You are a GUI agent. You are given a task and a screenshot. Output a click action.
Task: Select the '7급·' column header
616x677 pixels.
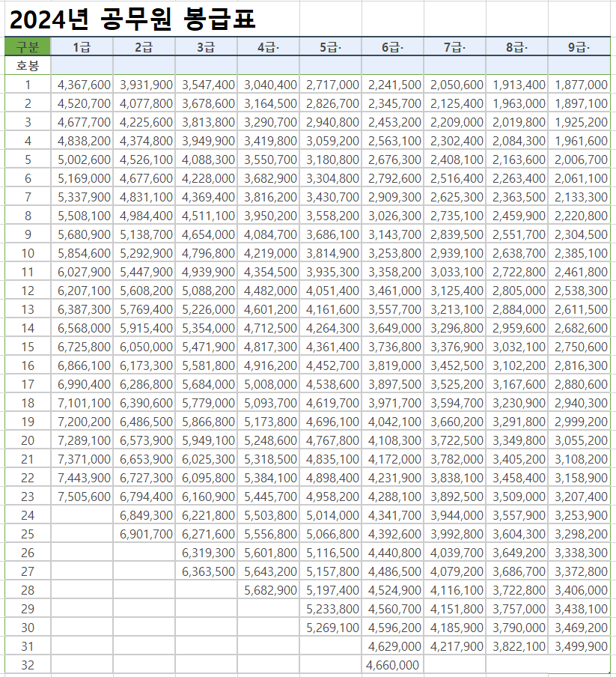click(454, 46)
